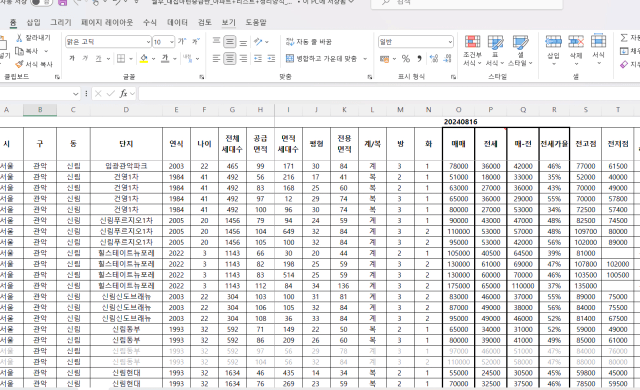Click the fill color bucket swatch
Screen dimensions: 640x390
(144, 59)
